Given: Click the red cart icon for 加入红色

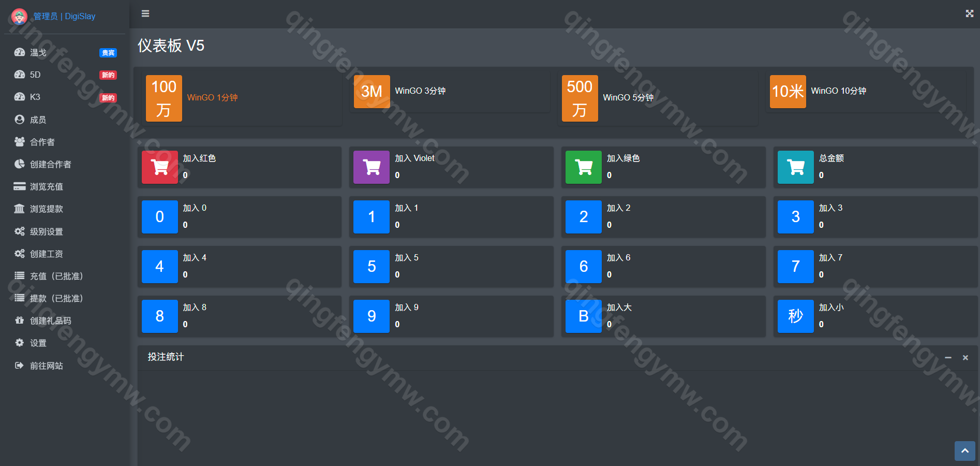Looking at the screenshot, I should tap(160, 167).
